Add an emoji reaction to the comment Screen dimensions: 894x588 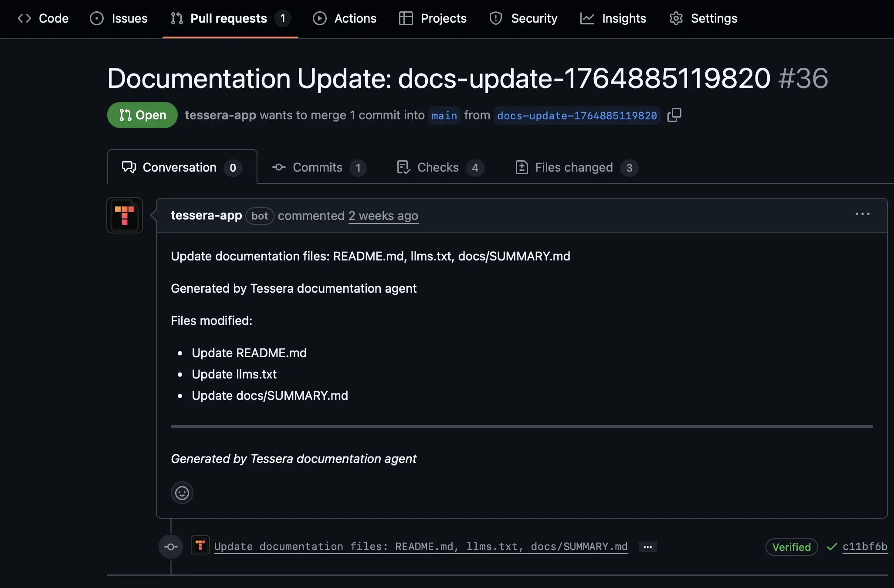tap(182, 493)
